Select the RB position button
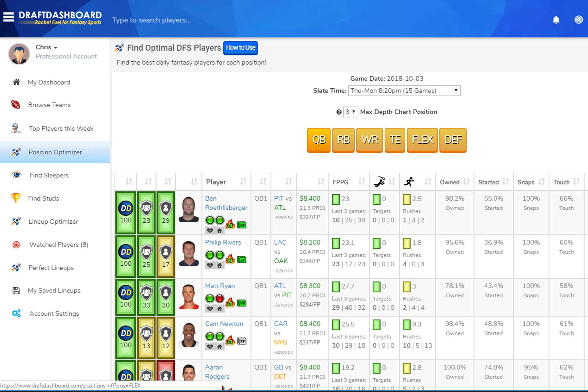 [343, 140]
